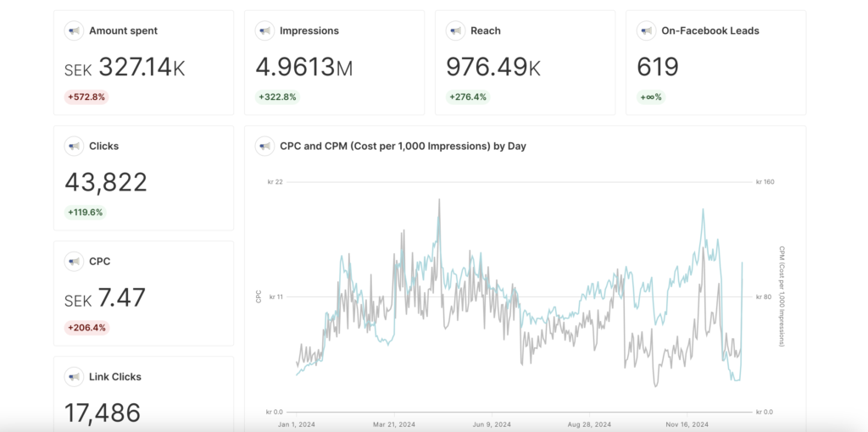Screen dimensions: 868x432
Task: Click the SEK 327.14K amount value
Action: [125, 69]
